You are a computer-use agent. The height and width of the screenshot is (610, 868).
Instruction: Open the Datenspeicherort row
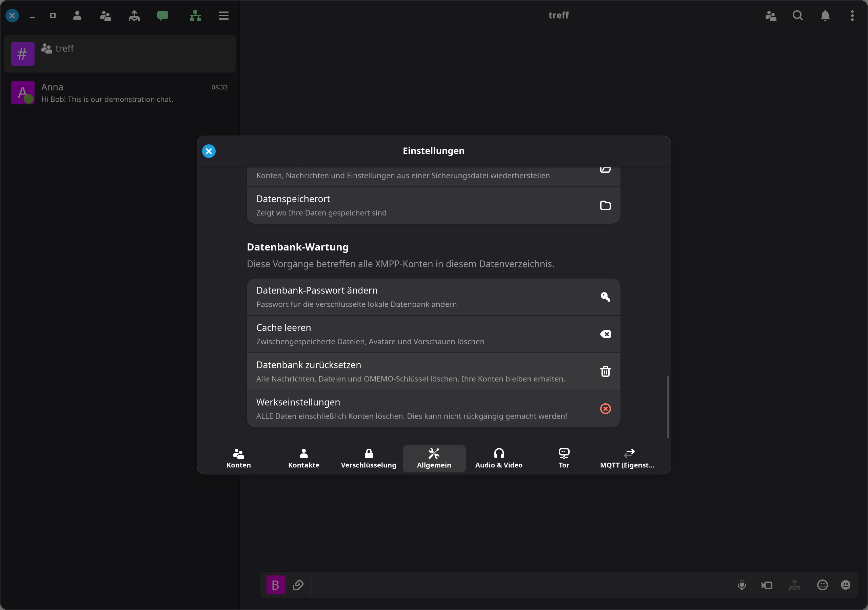(x=433, y=205)
